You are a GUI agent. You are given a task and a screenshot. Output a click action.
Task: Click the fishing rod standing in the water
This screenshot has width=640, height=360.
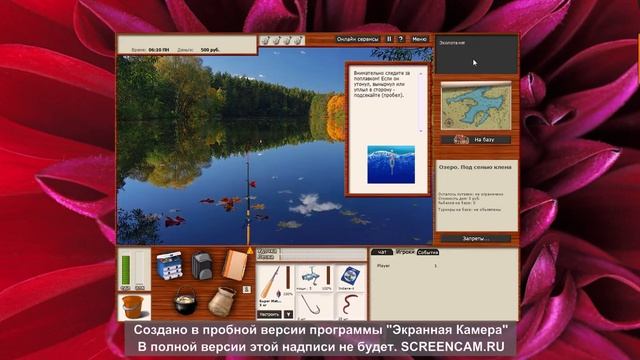coord(248,199)
